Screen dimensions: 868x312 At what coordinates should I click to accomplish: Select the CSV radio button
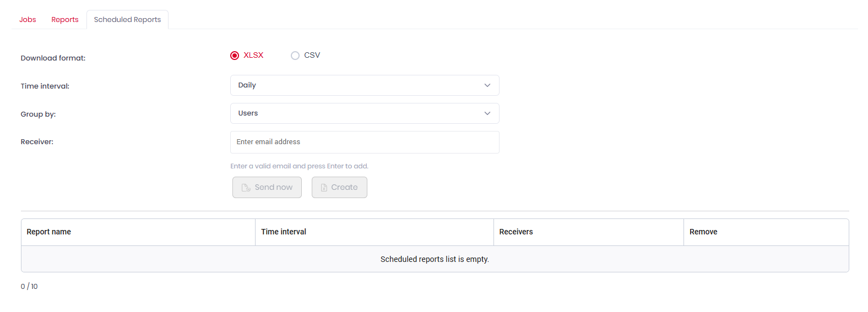[x=295, y=56]
